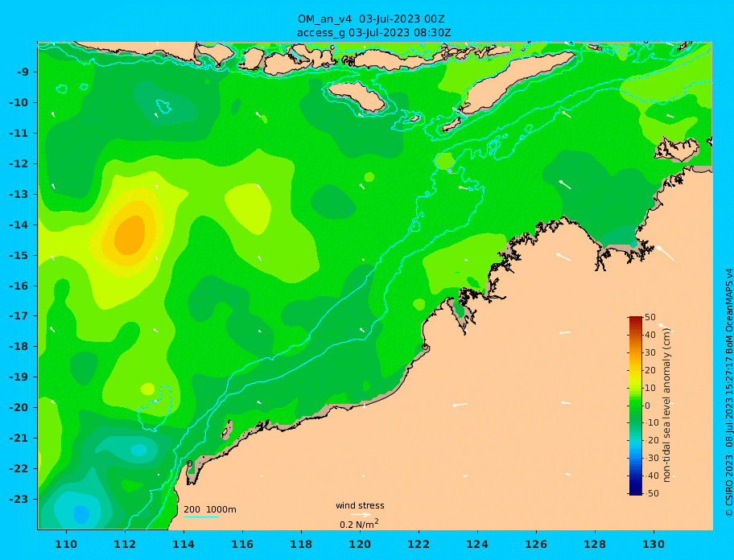
Task: Click 'non-tidal sea level anomaly (cm)' label
Action: 666,405
